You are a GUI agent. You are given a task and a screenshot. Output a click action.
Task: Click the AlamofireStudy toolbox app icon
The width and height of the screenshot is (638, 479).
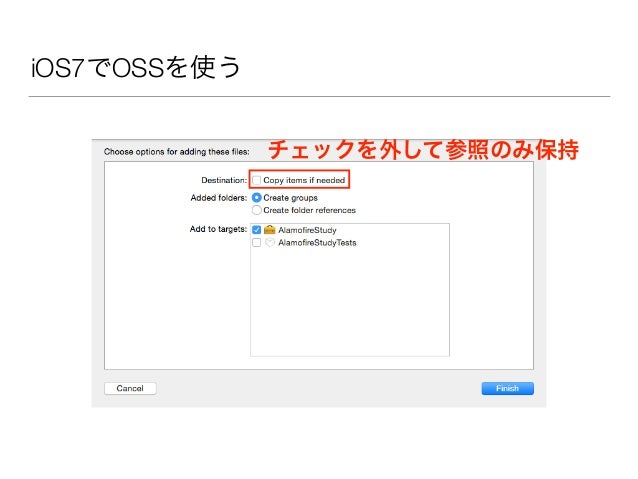click(x=269, y=230)
